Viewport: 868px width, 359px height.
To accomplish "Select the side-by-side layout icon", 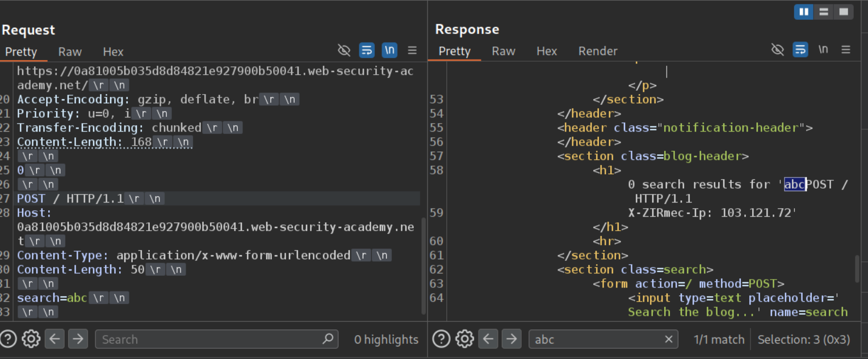I will [804, 12].
